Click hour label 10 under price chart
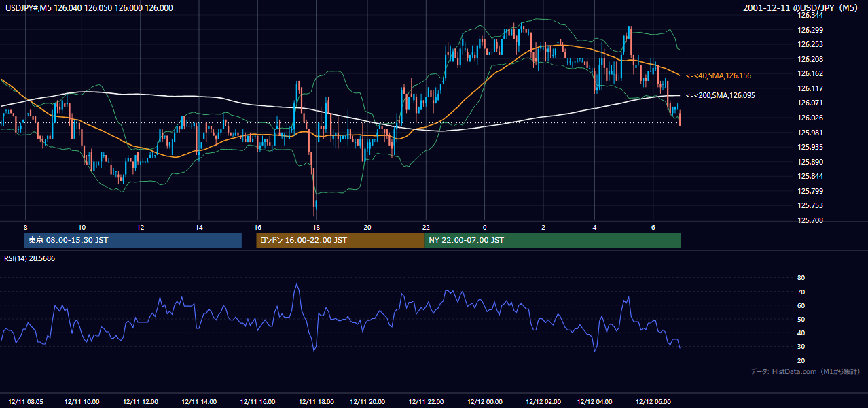 coord(82,226)
